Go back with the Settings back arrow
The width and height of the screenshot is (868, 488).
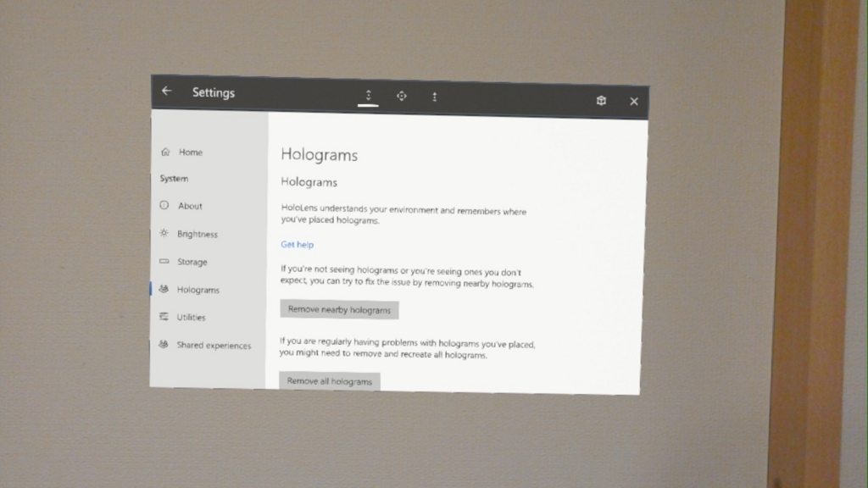[167, 91]
